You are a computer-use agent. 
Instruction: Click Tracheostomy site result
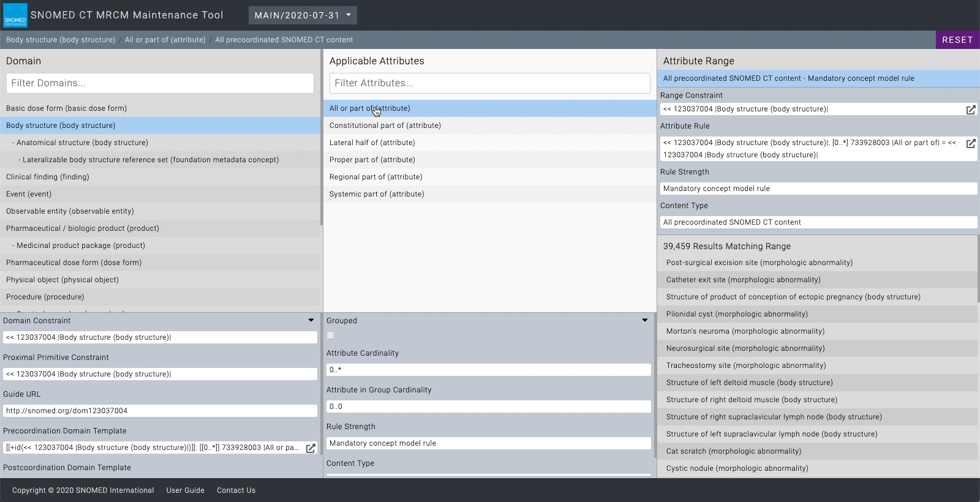pos(817,365)
